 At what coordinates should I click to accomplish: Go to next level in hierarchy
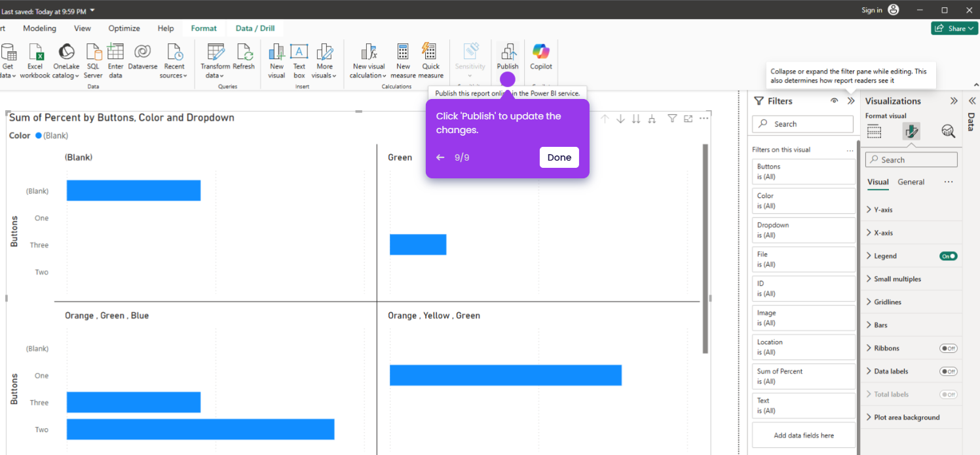[x=636, y=119]
